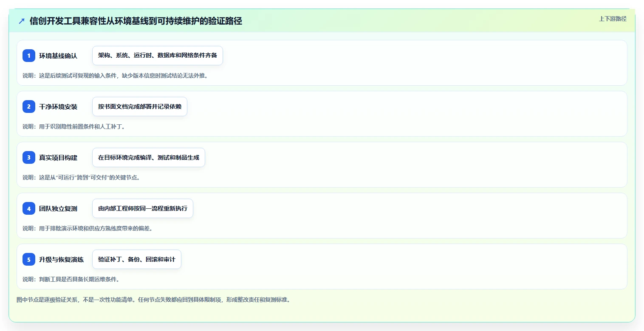Viewport: 644px width, 331px height.
Task: Click the 上下游路径 label in the header
Action: 613,19
